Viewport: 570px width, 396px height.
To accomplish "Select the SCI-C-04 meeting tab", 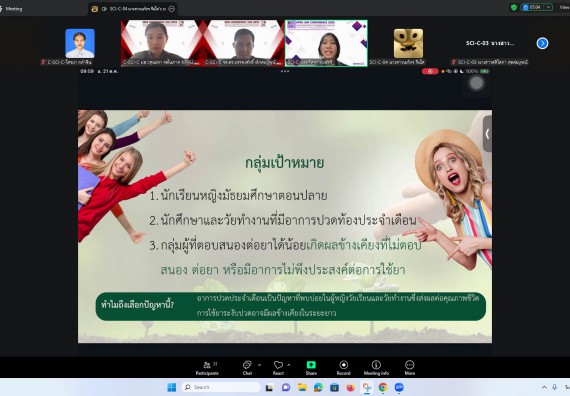I will (x=133, y=9).
